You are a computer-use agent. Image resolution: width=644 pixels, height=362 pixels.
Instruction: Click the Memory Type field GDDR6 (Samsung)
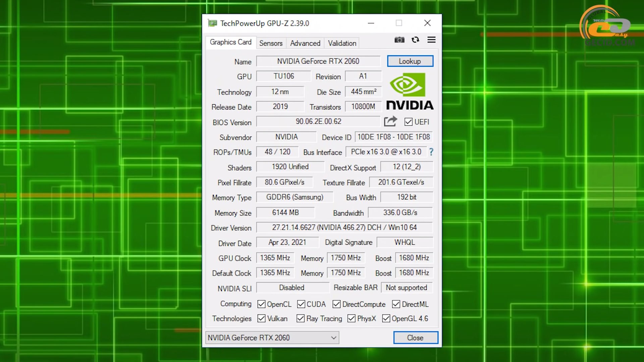point(295,197)
